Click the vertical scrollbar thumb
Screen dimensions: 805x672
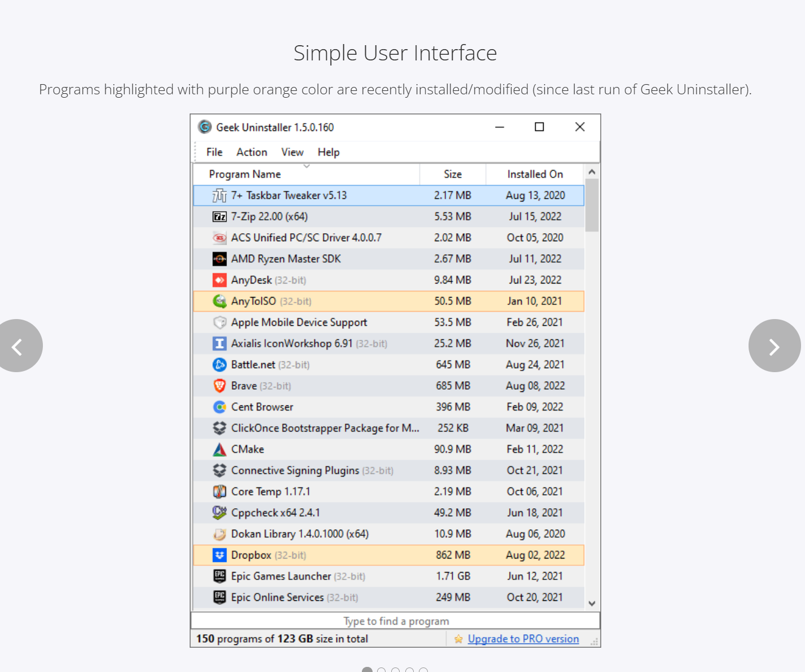click(x=592, y=206)
